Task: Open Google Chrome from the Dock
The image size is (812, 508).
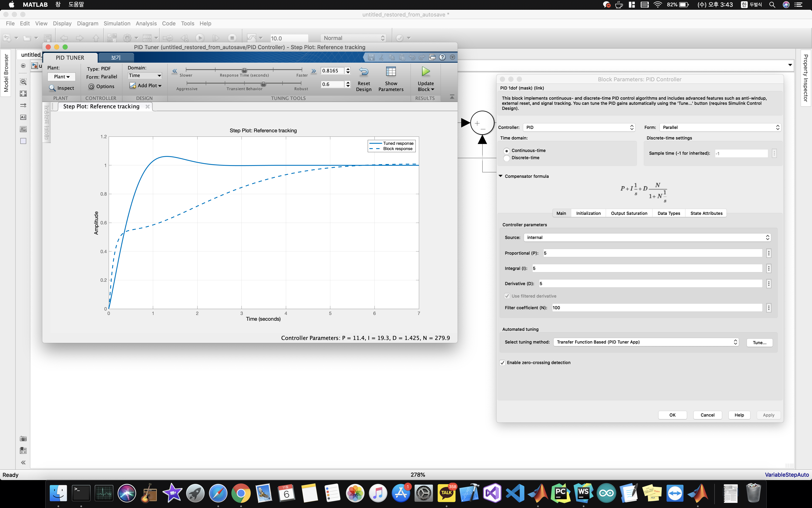Action: pyautogui.click(x=241, y=493)
